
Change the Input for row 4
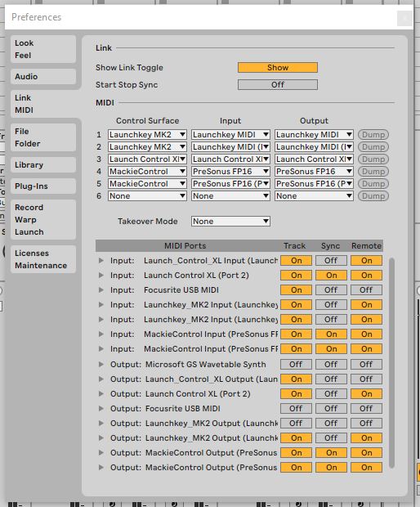click(x=230, y=172)
